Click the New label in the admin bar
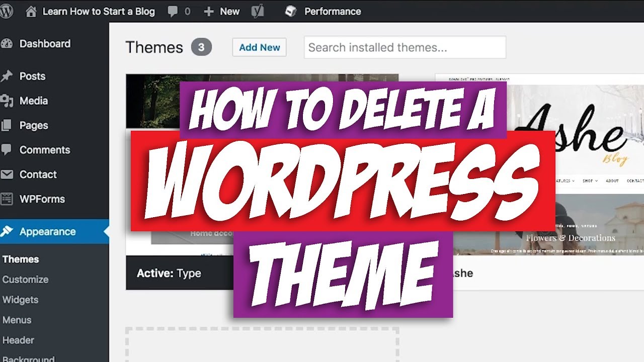 click(230, 12)
